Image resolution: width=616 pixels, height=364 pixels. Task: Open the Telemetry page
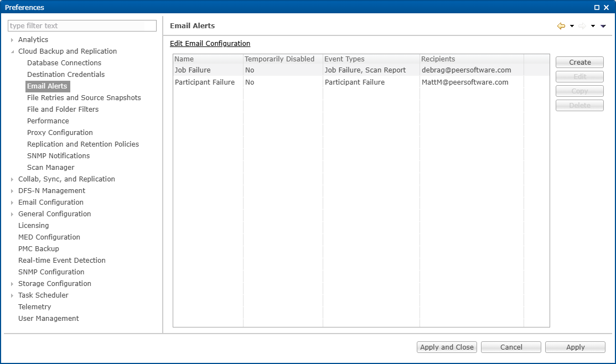34,307
